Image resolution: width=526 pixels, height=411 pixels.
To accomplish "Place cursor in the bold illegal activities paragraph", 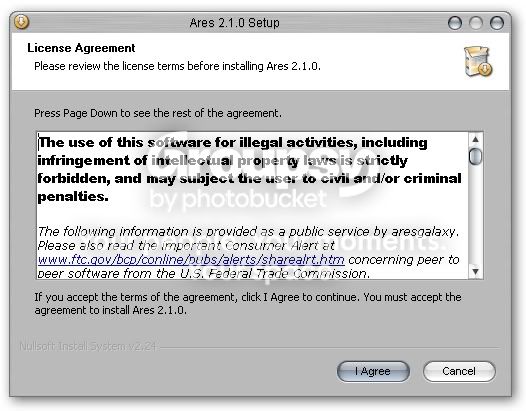I will pos(249,169).
